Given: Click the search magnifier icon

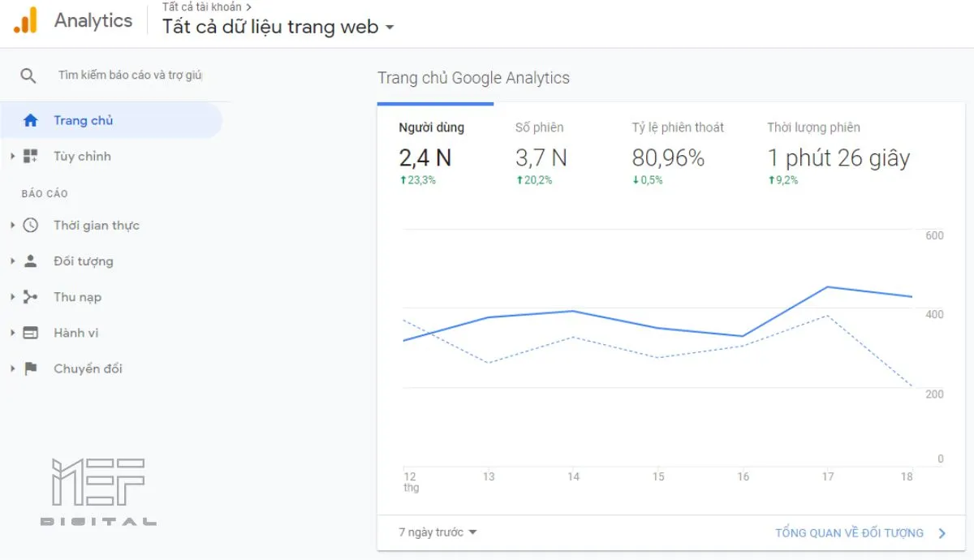Looking at the screenshot, I should point(28,75).
